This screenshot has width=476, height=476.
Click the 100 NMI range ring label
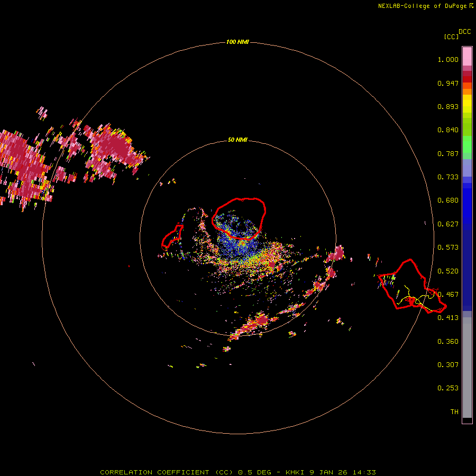click(237, 42)
